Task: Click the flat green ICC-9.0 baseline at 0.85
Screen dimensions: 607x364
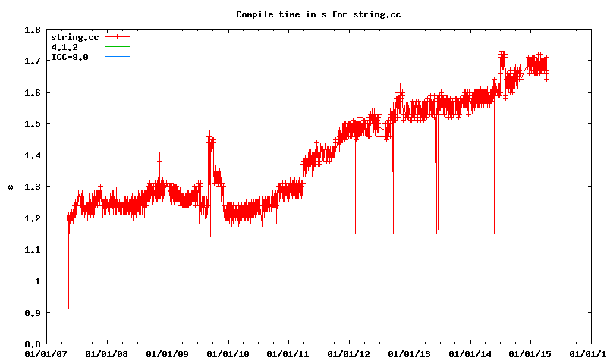Action: (303, 328)
